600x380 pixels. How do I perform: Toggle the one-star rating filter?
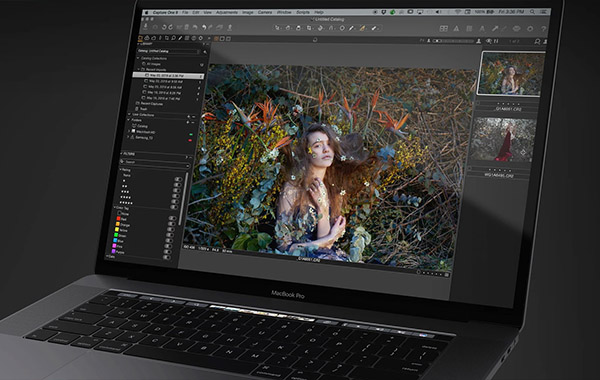[x=177, y=184]
